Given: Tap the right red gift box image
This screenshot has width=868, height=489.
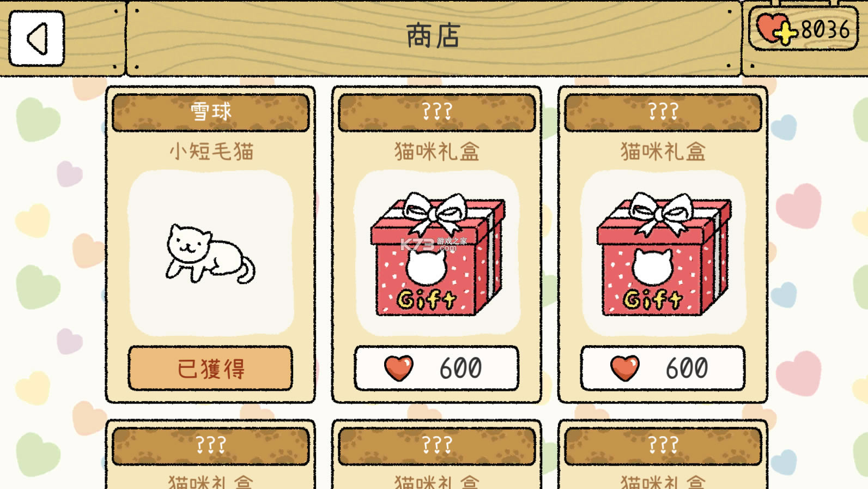Looking at the screenshot, I should (664, 253).
